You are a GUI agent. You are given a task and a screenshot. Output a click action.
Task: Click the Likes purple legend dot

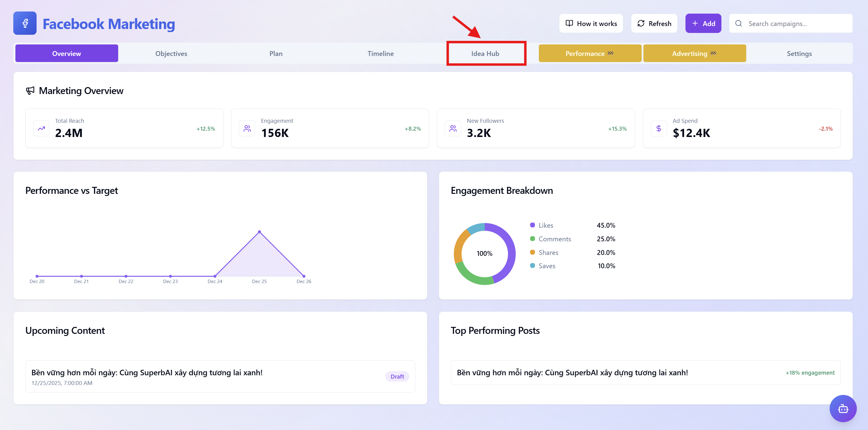[x=533, y=225]
